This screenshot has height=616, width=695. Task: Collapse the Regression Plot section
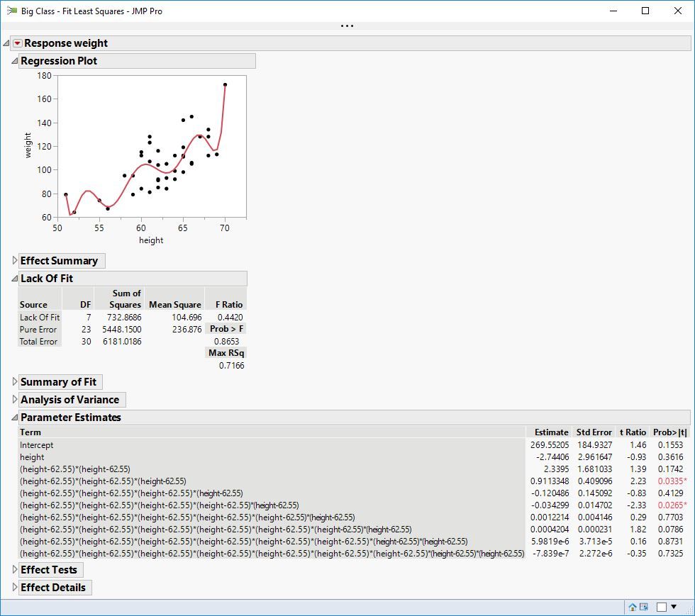[x=15, y=61]
